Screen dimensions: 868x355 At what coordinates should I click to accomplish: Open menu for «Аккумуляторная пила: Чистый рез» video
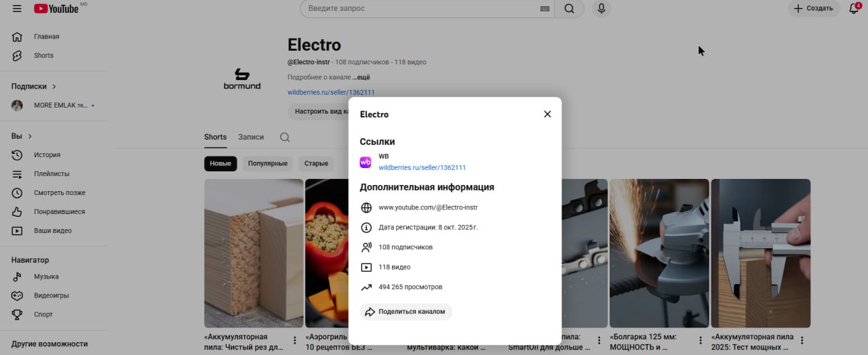295,340
